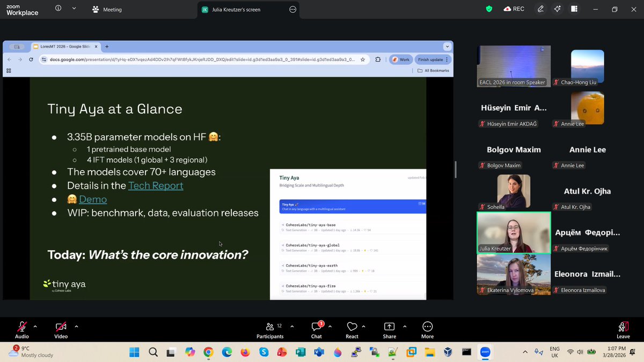The height and width of the screenshot is (362, 644).
Task: Unmute microphone with the Audio button
Action: (x=22, y=330)
